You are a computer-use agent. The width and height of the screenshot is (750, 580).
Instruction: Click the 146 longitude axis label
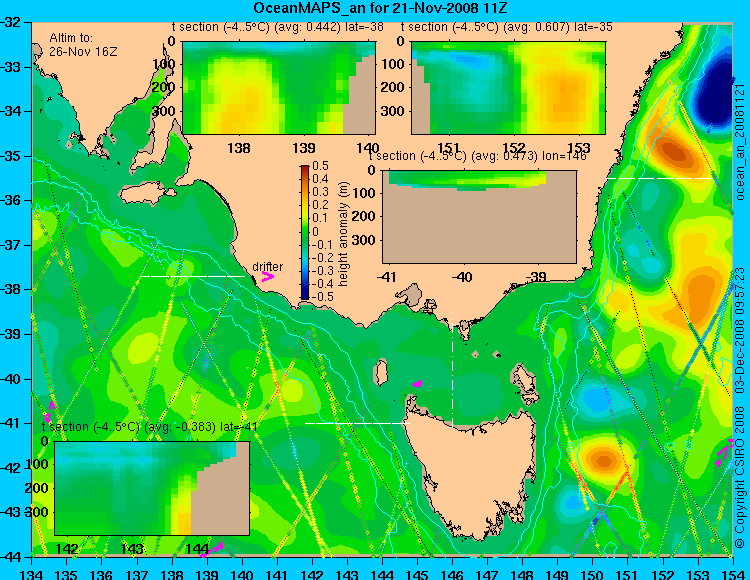click(x=452, y=573)
